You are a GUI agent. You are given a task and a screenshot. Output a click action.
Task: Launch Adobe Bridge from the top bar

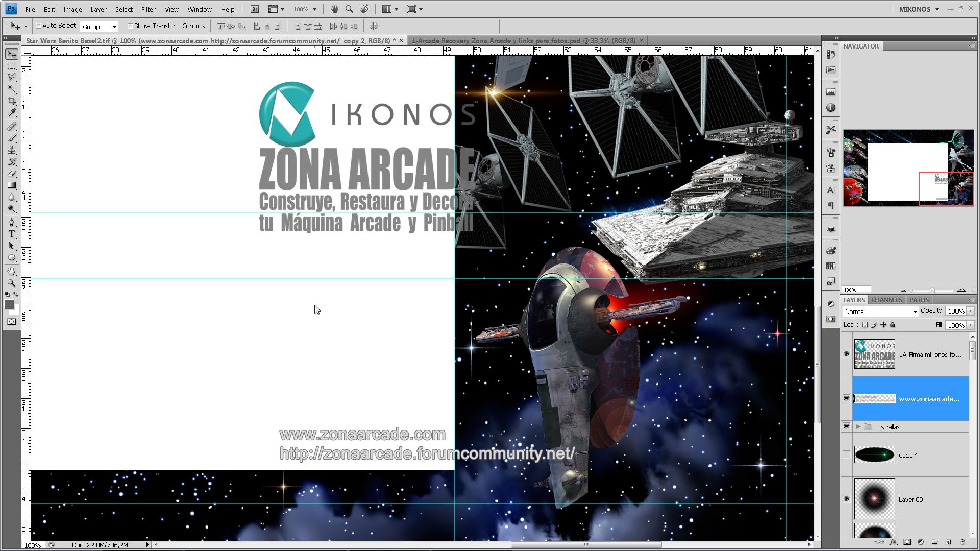(255, 9)
